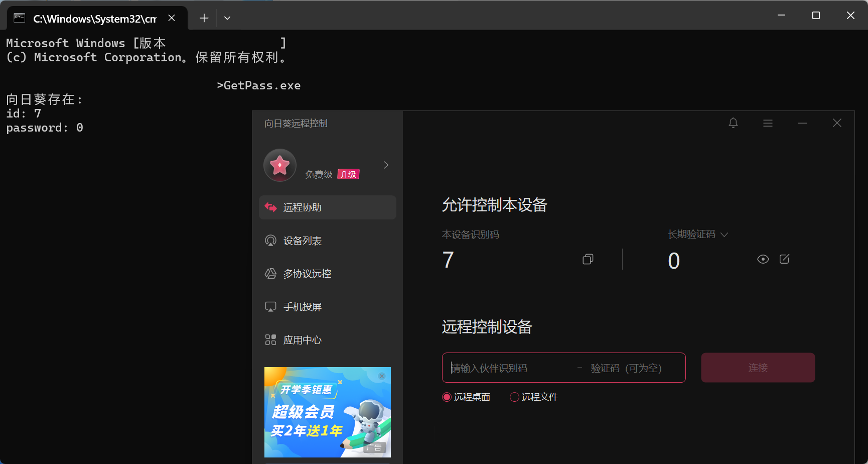Open the Sunlogin hamburger menu

pos(768,123)
